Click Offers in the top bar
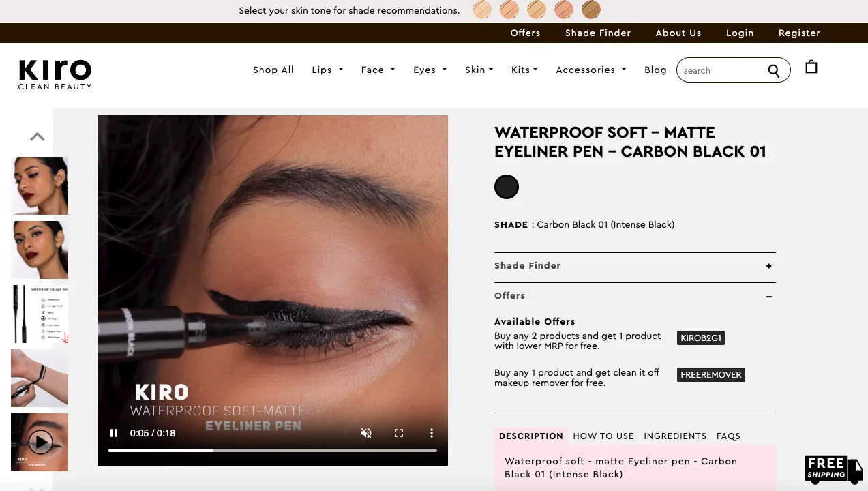The width and height of the screenshot is (868, 491). (x=525, y=33)
